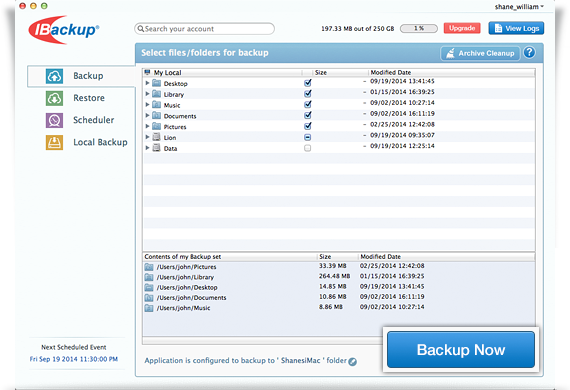This screenshot has height=390, width=570.
Task: Expand the Documents folder tree
Action: pos(147,116)
